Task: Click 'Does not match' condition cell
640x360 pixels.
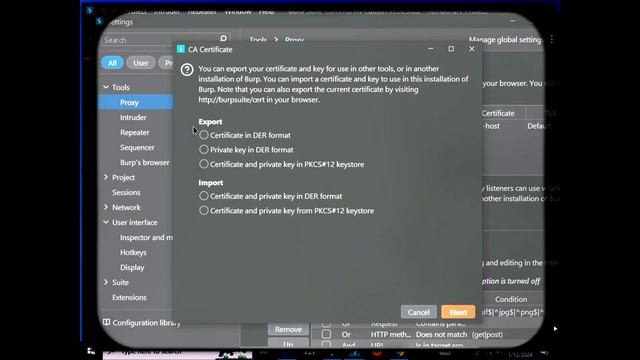Action: 441,335
